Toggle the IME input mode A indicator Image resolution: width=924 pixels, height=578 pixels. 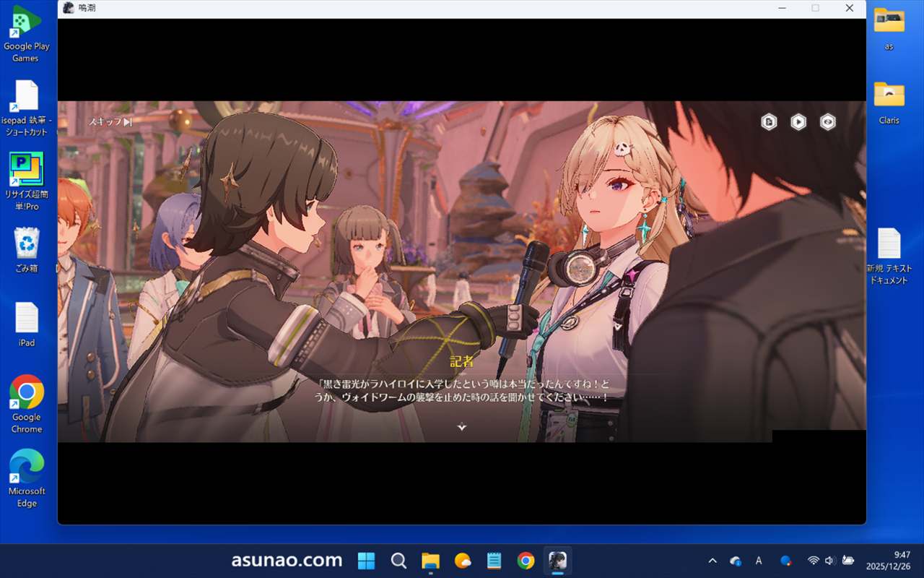click(x=759, y=561)
